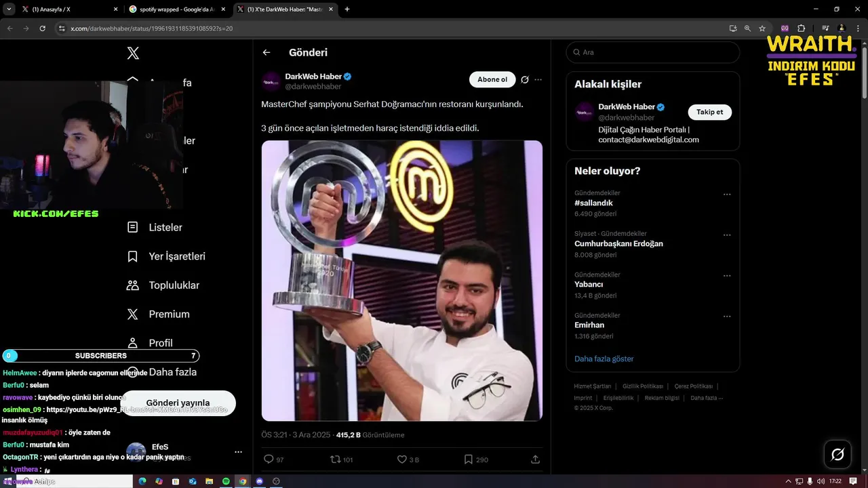Open Listeler in the sidebar

(155, 227)
